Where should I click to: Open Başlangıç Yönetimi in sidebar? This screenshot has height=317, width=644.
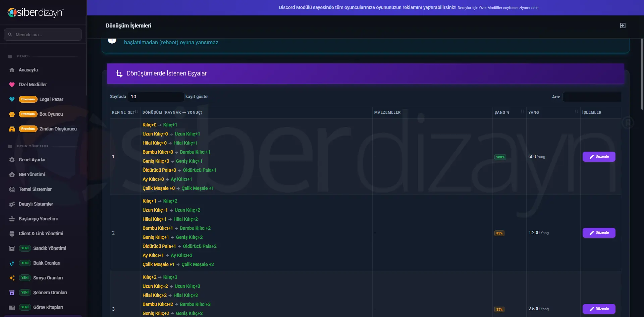pos(38,219)
